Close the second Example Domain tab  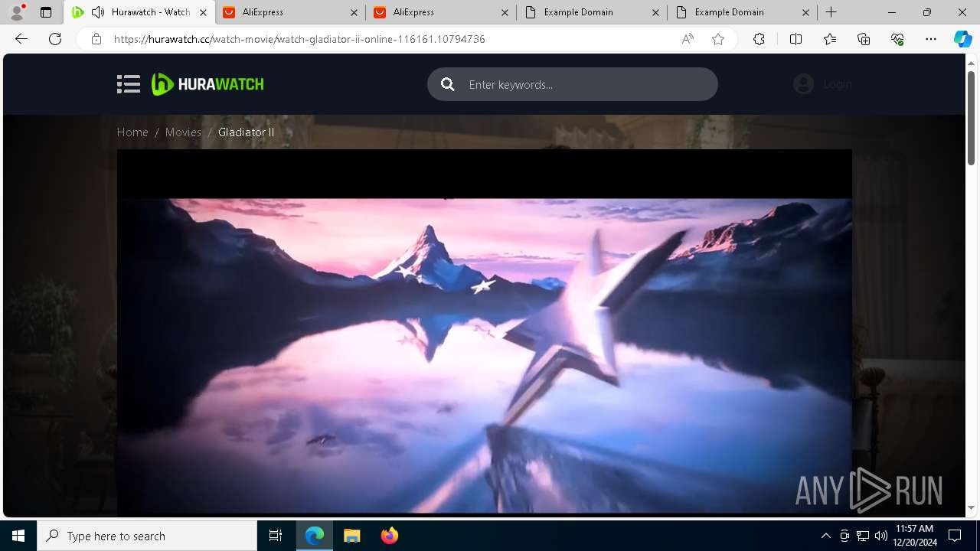click(806, 12)
